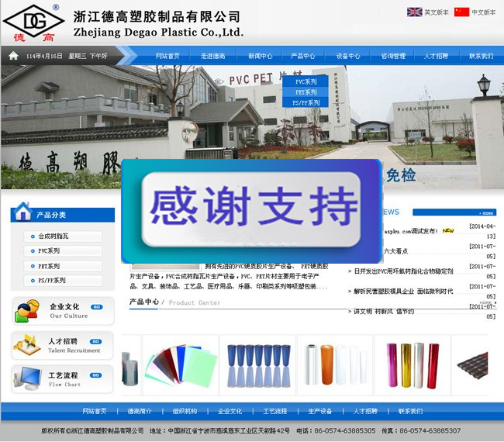Click the news date [2014-04-13]
504x442 pixels.
482,231
